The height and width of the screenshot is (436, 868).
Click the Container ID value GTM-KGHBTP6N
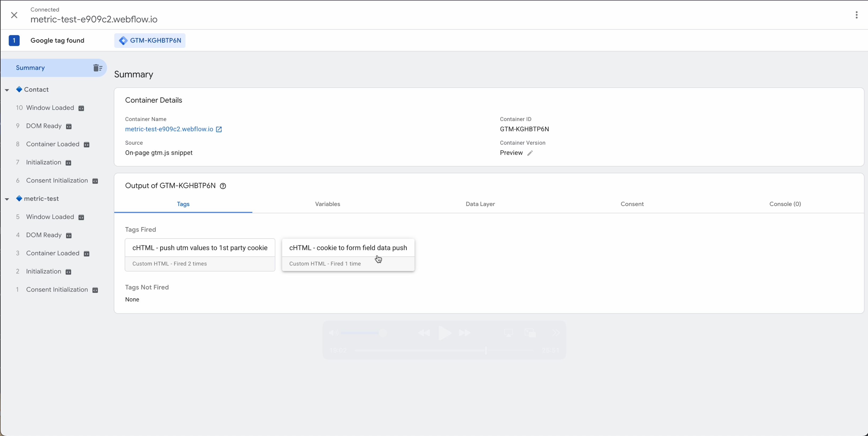click(x=524, y=129)
